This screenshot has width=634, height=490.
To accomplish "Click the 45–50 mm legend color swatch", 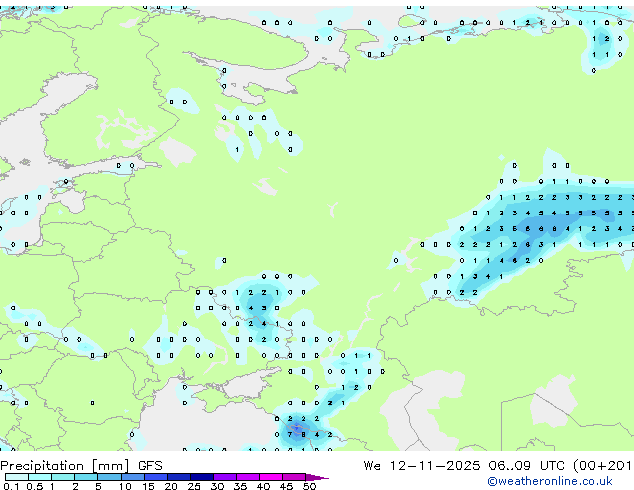I will coord(294,477).
